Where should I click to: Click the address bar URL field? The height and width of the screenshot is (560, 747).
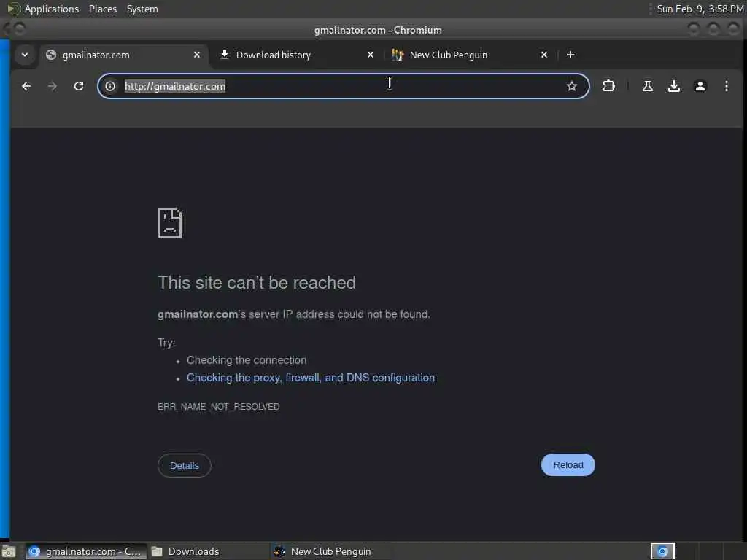(343, 86)
